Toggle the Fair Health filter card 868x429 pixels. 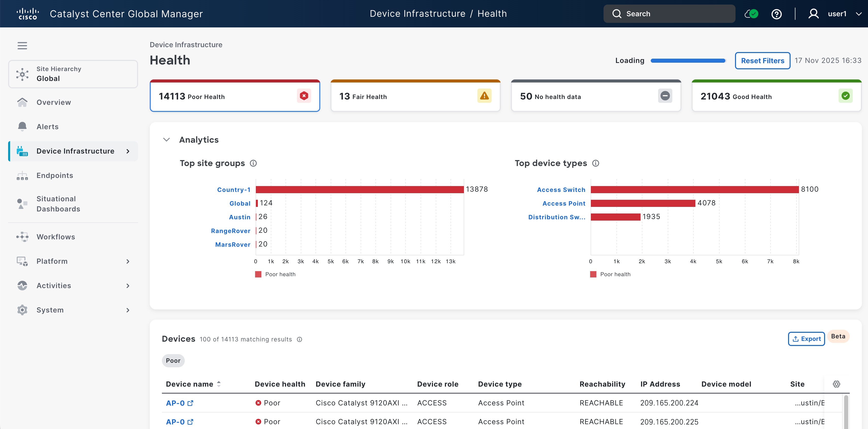click(415, 96)
